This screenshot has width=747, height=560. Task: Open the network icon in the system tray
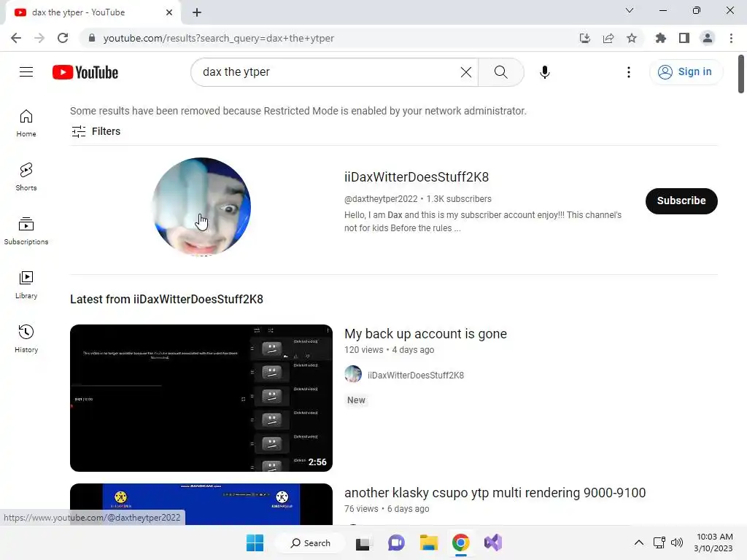tap(659, 542)
